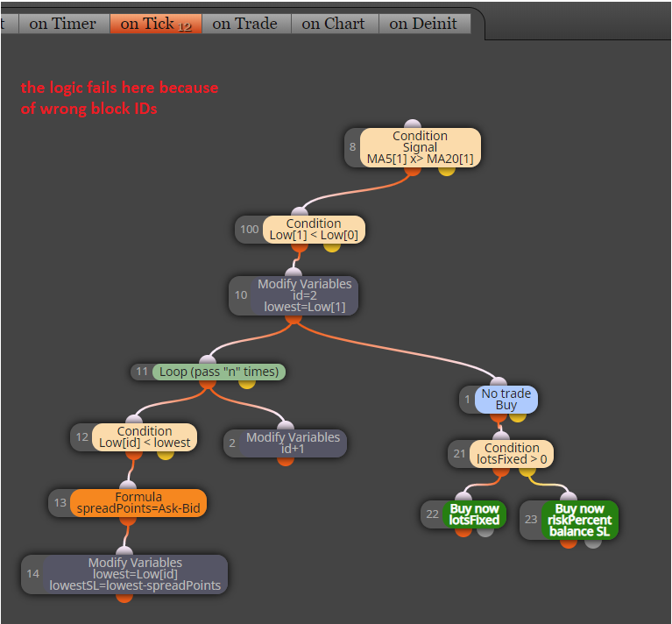
Task: Click orange output connector of Condition Signal block
Action: tap(413, 171)
